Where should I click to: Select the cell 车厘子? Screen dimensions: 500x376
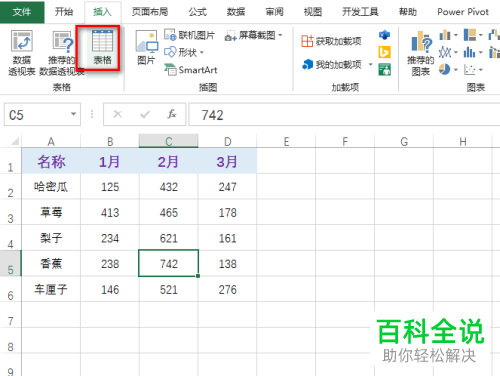51,289
